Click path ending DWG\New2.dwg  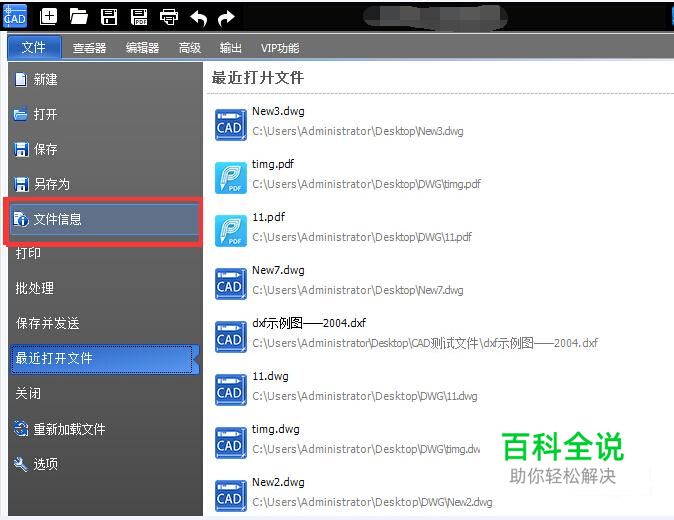(x=372, y=502)
